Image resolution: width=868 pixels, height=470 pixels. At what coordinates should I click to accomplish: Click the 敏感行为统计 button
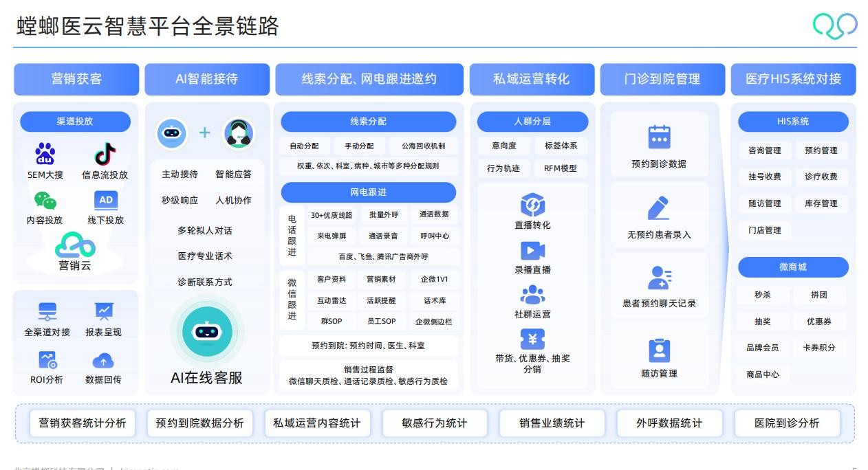pyautogui.click(x=434, y=423)
